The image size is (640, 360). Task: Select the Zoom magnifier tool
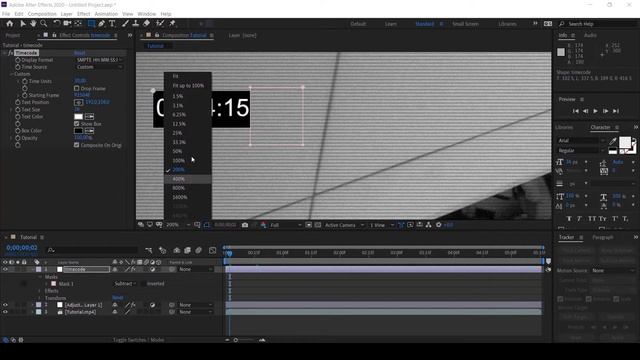tap(43, 24)
